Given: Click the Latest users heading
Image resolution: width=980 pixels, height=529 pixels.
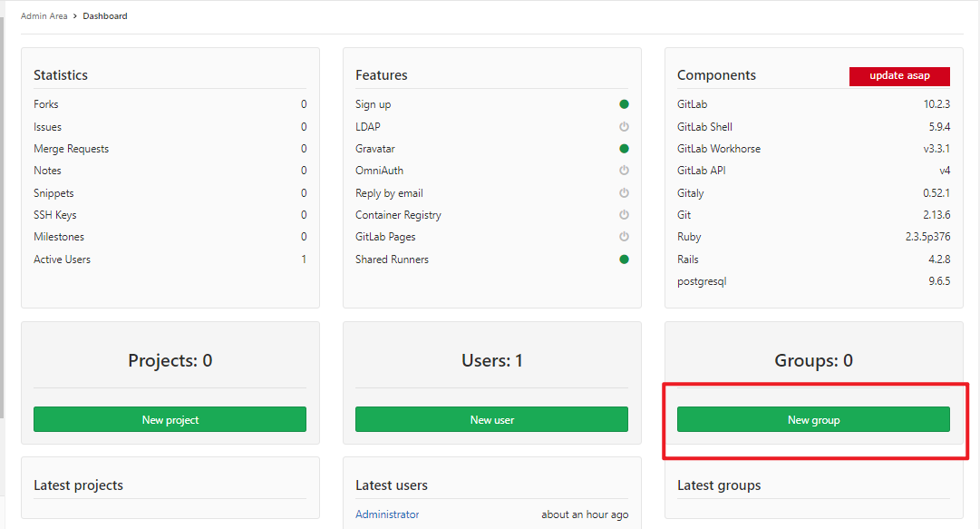Looking at the screenshot, I should click(392, 485).
